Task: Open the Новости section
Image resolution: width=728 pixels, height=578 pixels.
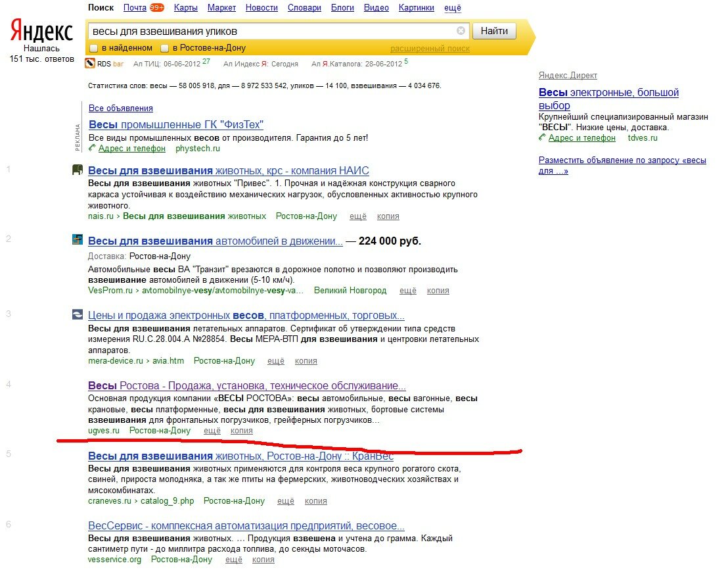Action: pos(262,8)
